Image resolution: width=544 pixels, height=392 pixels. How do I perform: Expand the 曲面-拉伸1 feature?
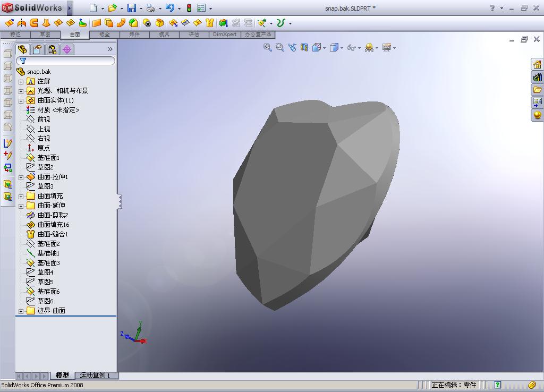[21, 177]
